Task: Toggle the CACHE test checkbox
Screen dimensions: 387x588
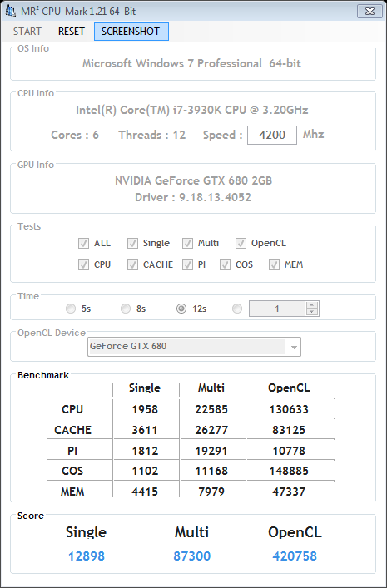Action: pos(132,264)
